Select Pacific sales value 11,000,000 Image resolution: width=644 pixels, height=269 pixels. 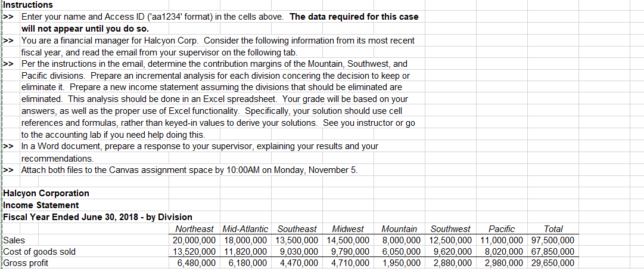pyautogui.click(x=502, y=240)
